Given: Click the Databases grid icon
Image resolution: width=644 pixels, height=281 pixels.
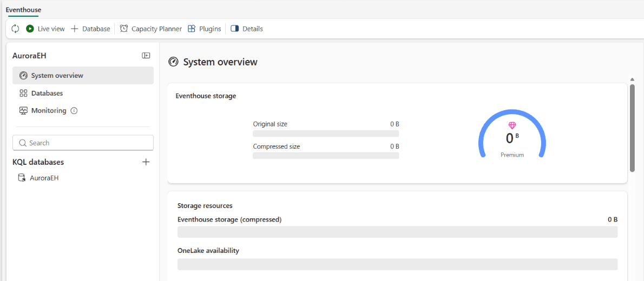Looking at the screenshot, I should coord(23,93).
